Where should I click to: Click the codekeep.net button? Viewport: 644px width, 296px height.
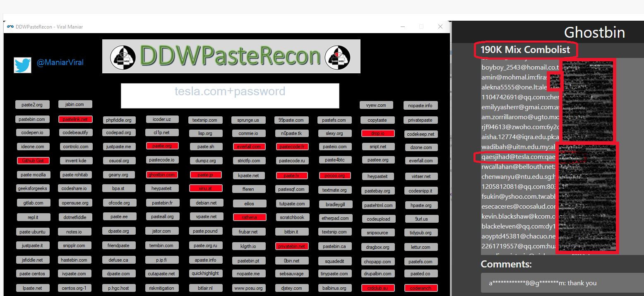point(421,134)
